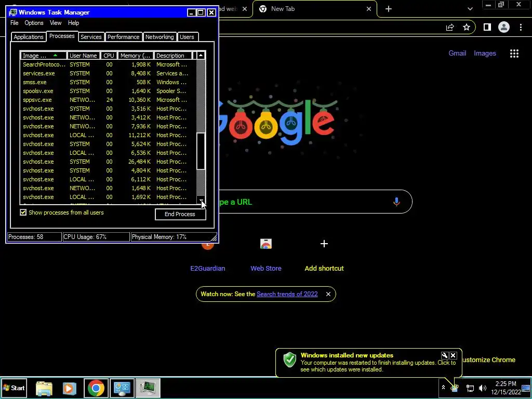
Task: Start voice search with microphone icon
Action: coord(396,202)
